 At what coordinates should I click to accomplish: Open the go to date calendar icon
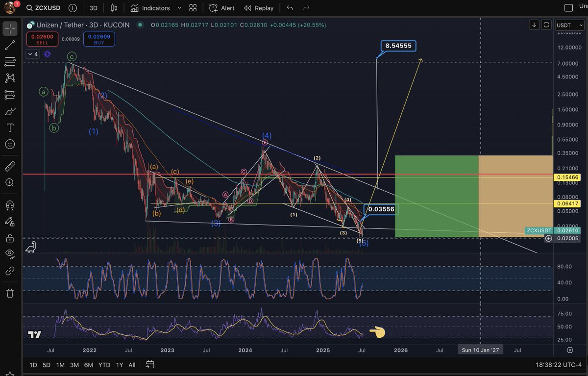pos(150,365)
